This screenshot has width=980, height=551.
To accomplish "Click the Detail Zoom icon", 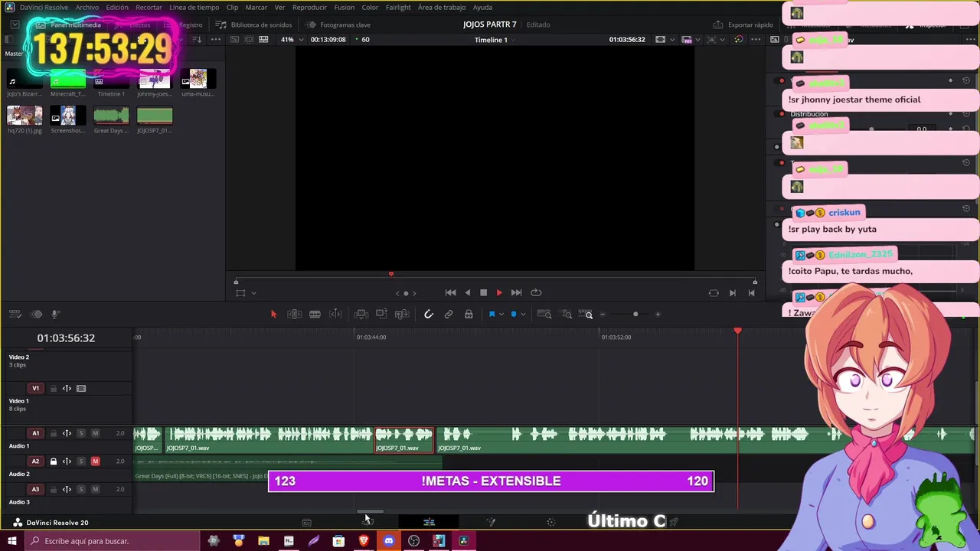I will pyautogui.click(x=567, y=314).
